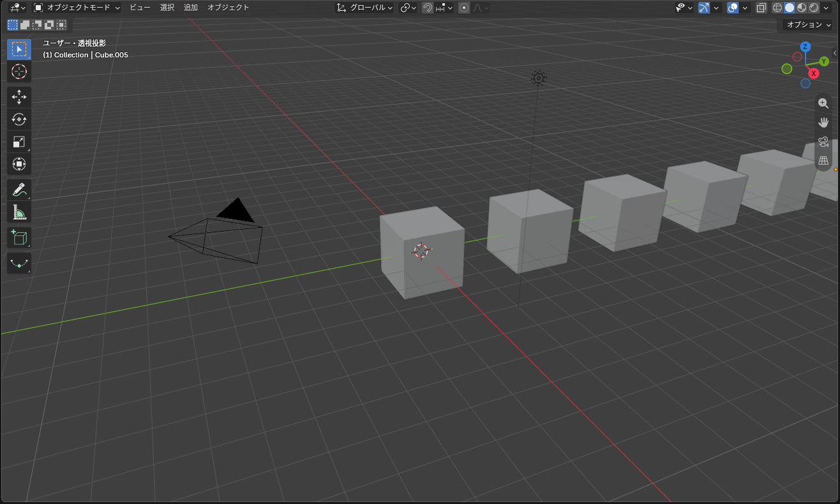The height and width of the screenshot is (504, 840).
Task: Toggle viewport overlays button
Action: (733, 8)
